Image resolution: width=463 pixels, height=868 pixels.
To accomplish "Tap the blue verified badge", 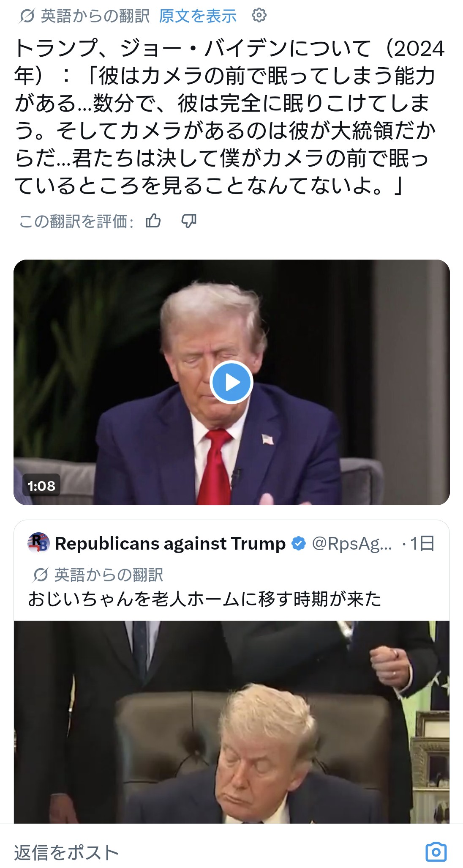I will click(299, 543).
